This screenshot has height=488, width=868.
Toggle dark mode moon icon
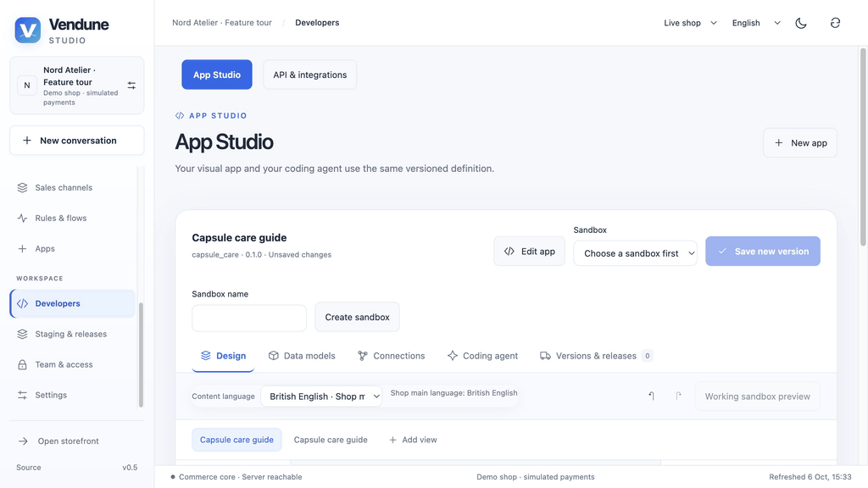point(800,23)
